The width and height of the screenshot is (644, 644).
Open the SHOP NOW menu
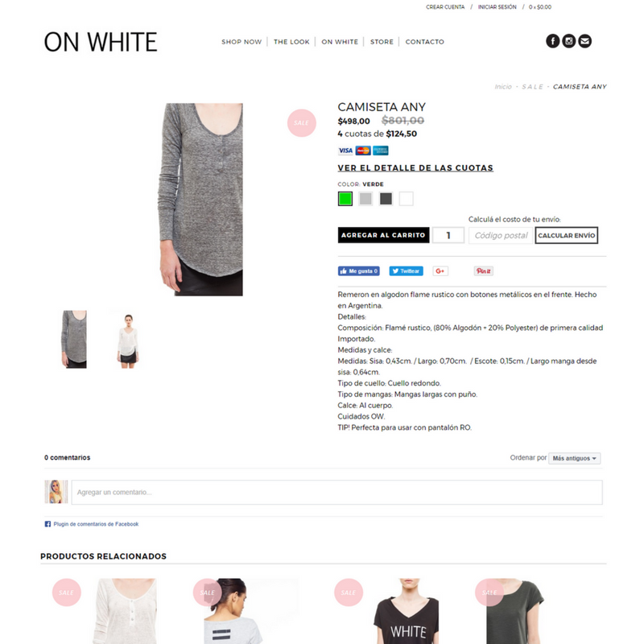coord(242,42)
